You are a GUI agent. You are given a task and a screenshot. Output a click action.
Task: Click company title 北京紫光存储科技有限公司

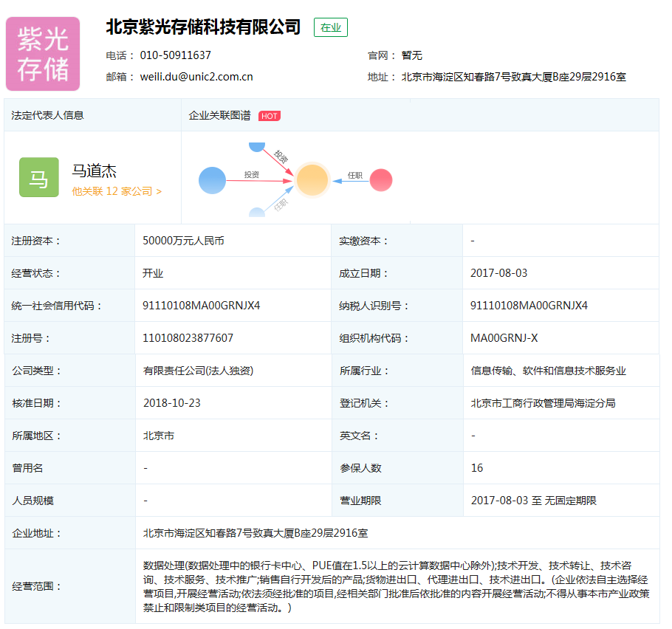(x=203, y=27)
